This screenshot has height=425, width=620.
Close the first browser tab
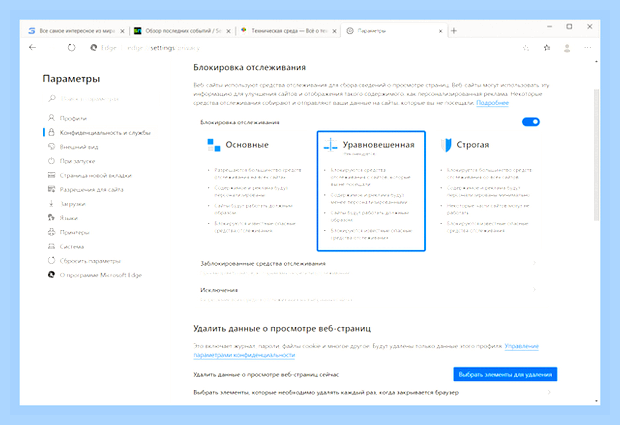(122, 31)
